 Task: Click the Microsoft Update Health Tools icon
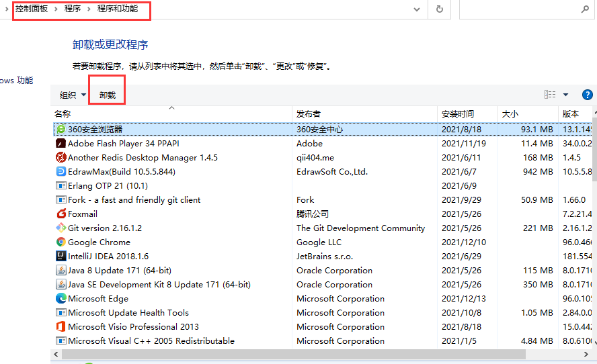61,312
